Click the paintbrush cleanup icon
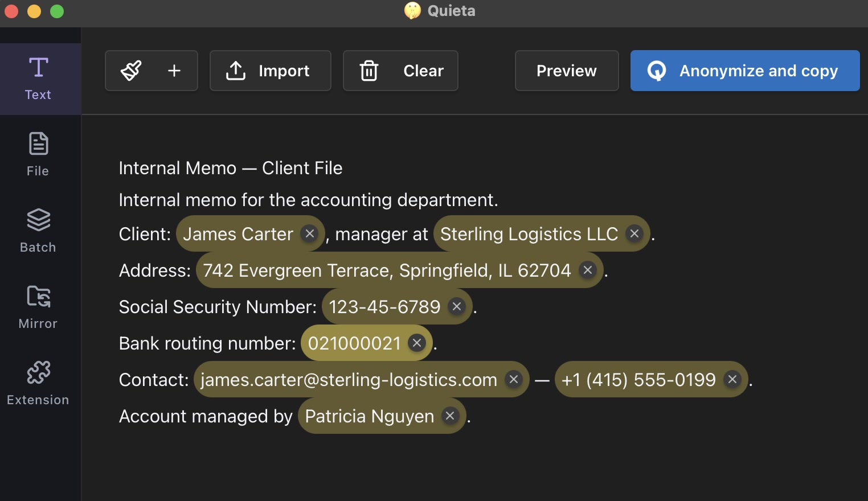 tap(131, 71)
